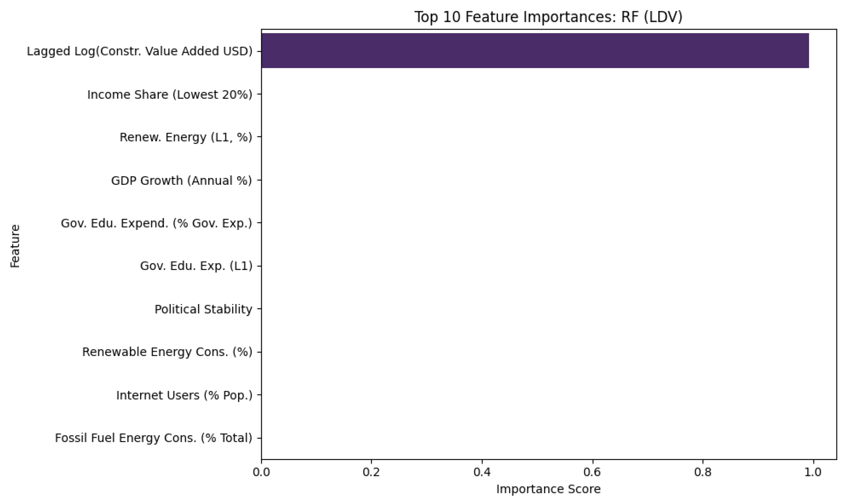Click the "Income Share (Lowest 20%)" feature label
The image size is (848, 504).
coord(169,94)
